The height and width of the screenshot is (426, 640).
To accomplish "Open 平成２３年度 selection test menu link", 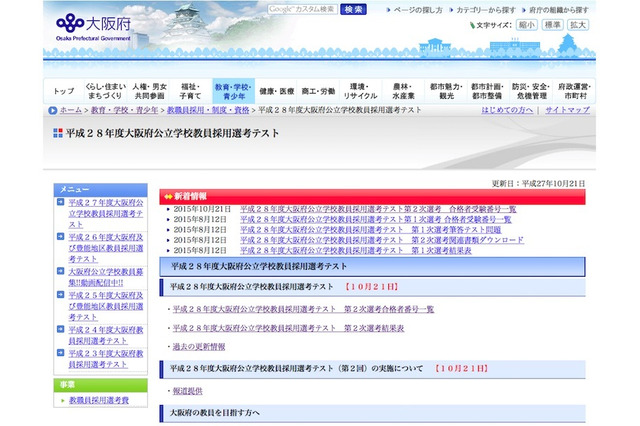I will click(106, 359).
